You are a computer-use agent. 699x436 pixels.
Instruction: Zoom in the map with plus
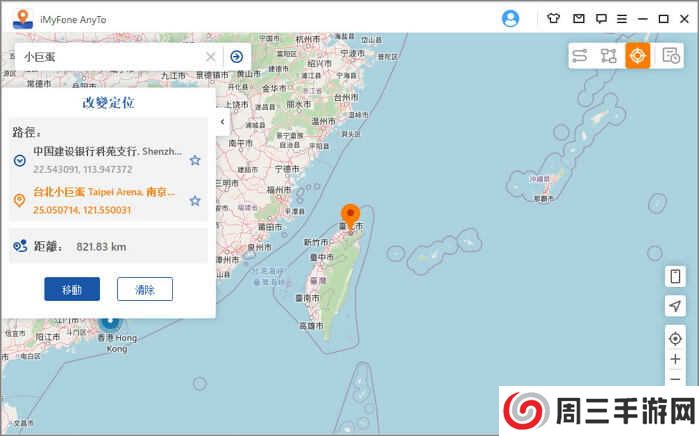(x=675, y=359)
